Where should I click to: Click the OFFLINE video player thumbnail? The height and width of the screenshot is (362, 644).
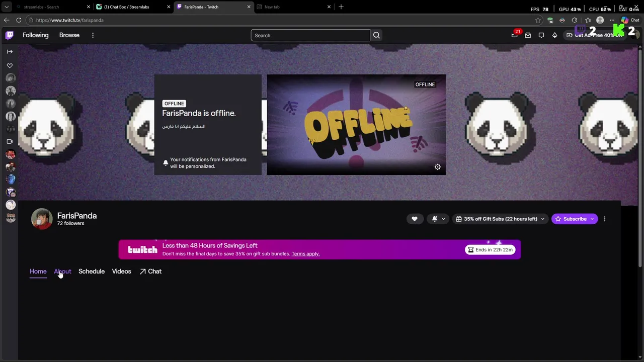pyautogui.click(x=356, y=125)
